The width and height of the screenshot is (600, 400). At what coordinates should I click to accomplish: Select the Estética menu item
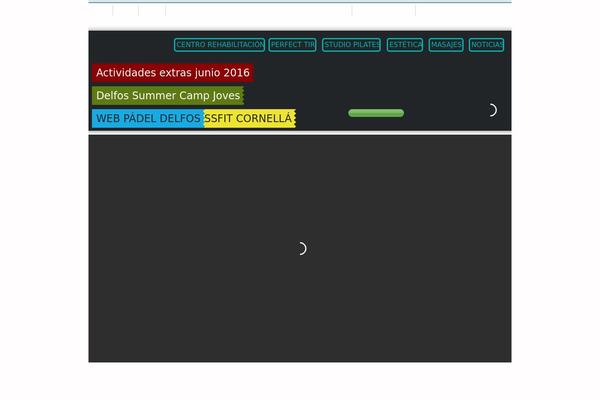[405, 45]
